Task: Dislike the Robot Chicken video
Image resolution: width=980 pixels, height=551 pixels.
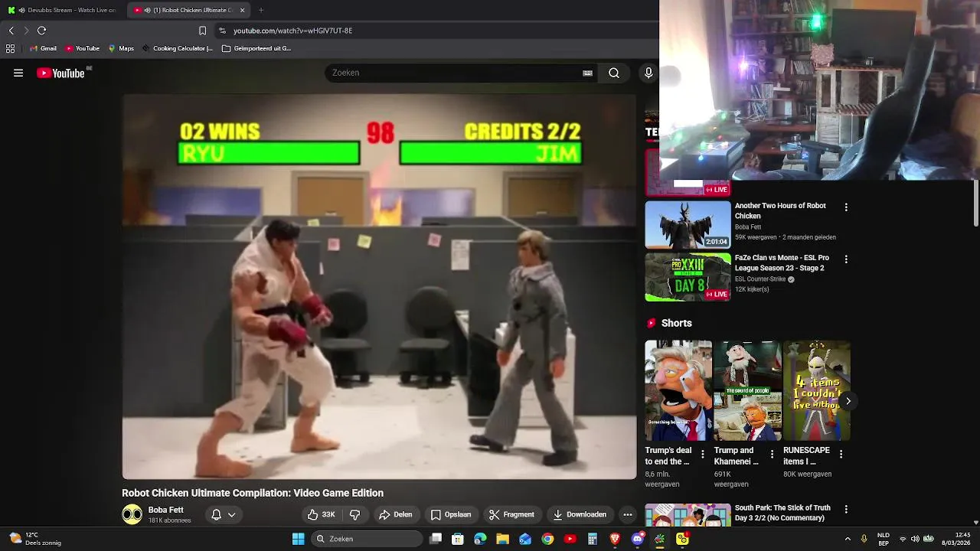Action: 354,514
